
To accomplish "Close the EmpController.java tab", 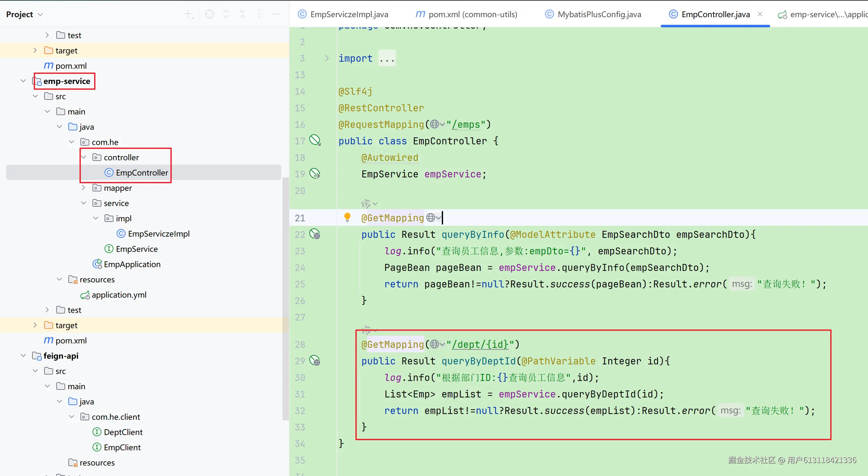I will pyautogui.click(x=760, y=14).
